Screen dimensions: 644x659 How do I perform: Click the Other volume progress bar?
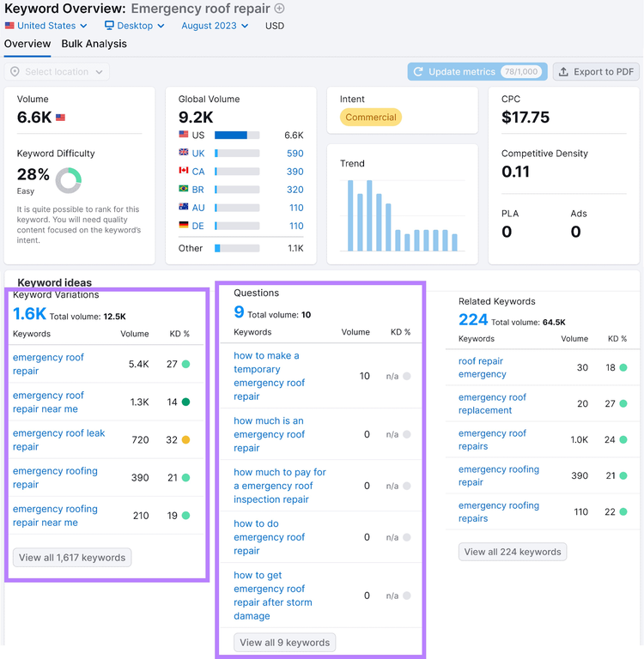pyautogui.click(x=237, y=248)
